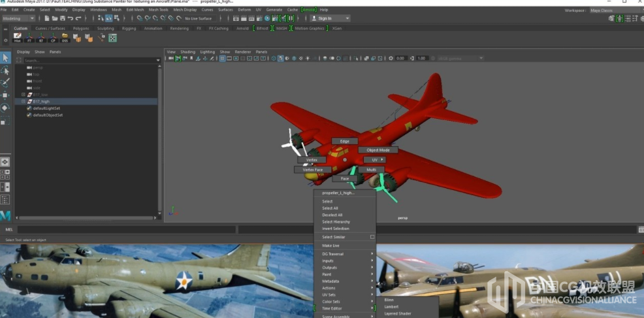Activate the Move tool in toolbox

[5, 95]
